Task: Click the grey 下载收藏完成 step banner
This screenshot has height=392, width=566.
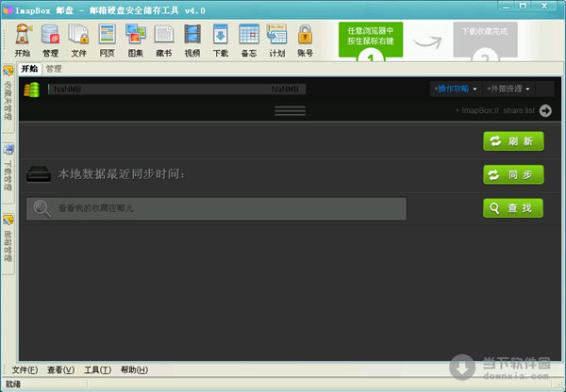Action: point(486,40)
